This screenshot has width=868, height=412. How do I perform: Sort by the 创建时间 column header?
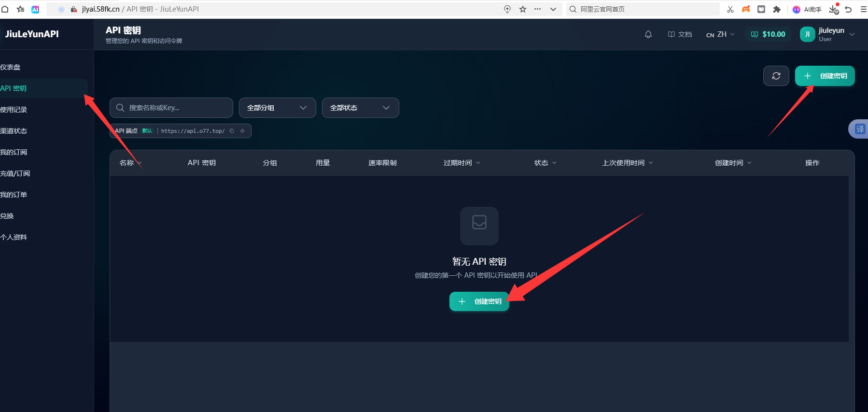pos(733,163)
